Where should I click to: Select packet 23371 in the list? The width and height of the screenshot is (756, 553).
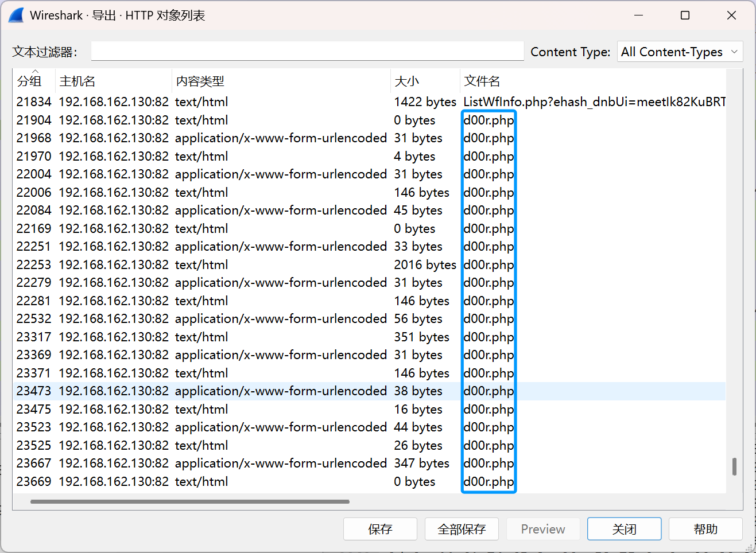370,373
